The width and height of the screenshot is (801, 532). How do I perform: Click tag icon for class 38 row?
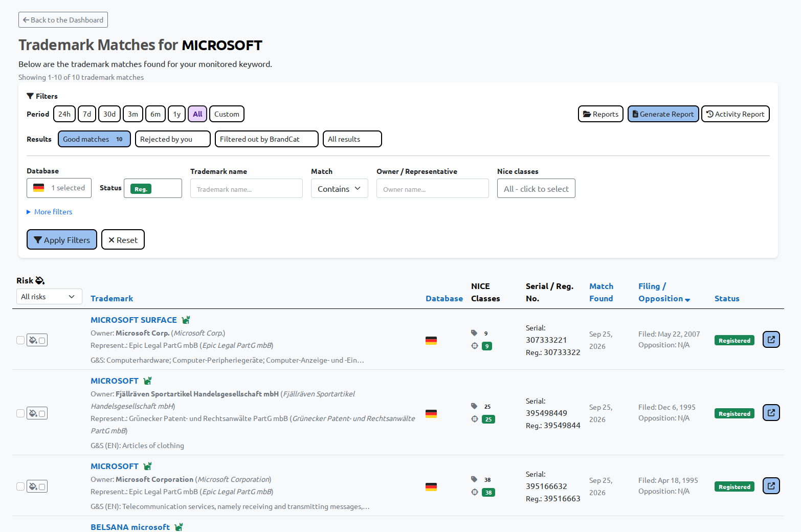[474, 479]
